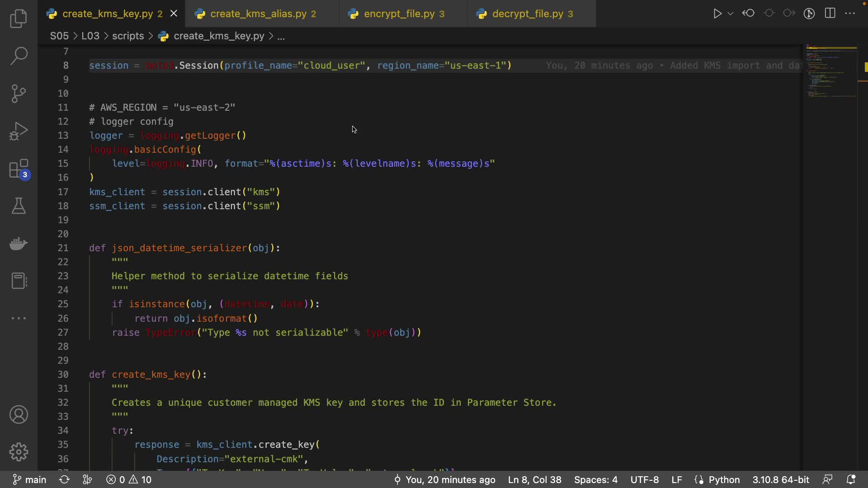Open the Docker view
This screenshot has height=488, width=868.
[x=19, y=244]
